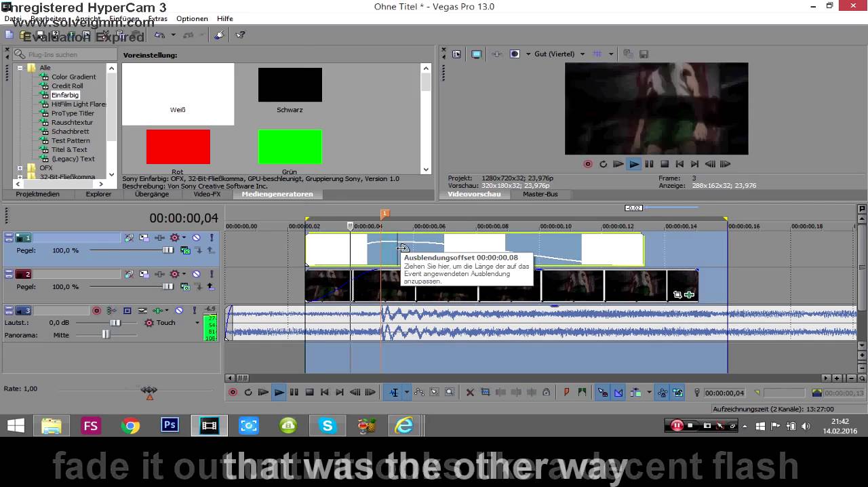
Task: Open preview quality dropdown Gut (Viertel)
Action: (559, 54)
